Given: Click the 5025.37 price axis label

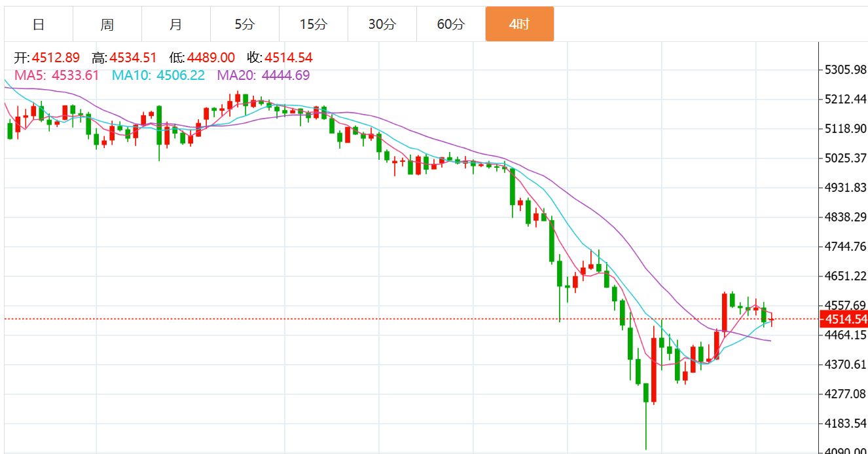Looking at the screenshot, I should (843, 159).
